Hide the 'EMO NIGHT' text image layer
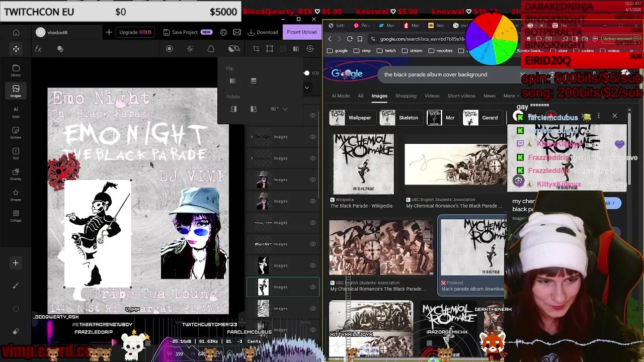Image resolution: width=644 pixels, height=362 pixels. coord(313,244)
